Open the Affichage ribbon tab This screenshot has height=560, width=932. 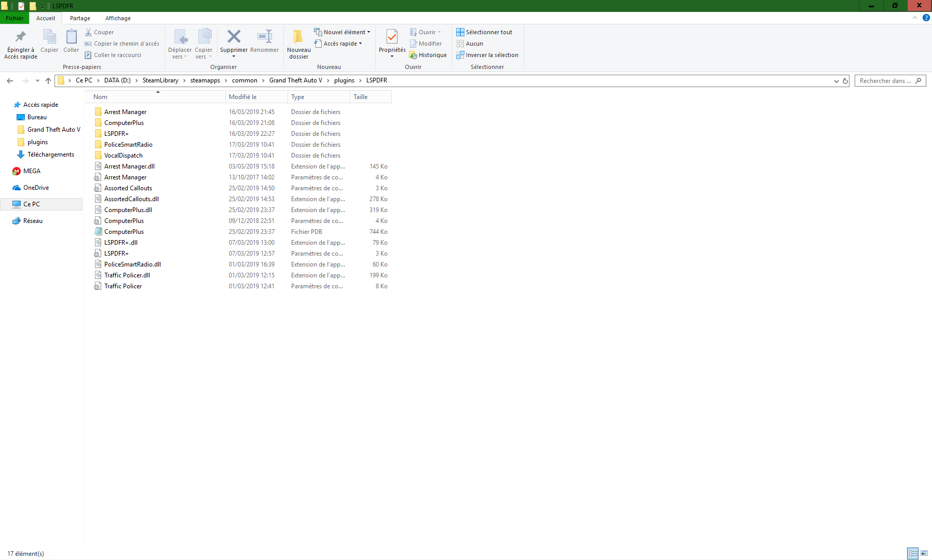(x=118, y=18)
